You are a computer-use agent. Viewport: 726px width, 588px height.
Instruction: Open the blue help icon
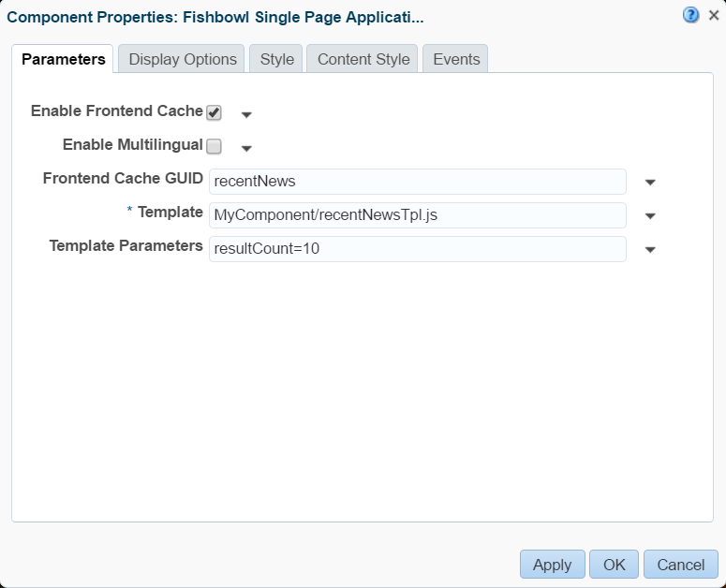(x=690, y=15)
